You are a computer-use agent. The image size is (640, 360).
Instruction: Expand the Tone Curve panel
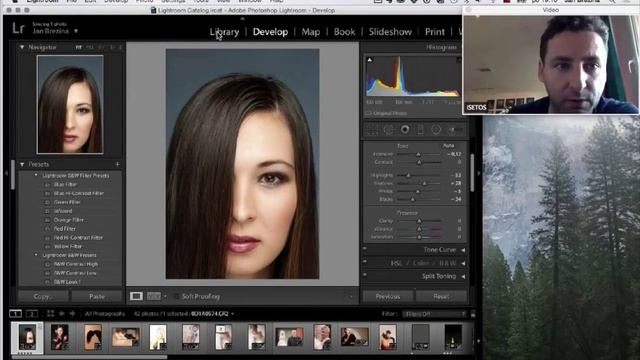click(463, 250)
